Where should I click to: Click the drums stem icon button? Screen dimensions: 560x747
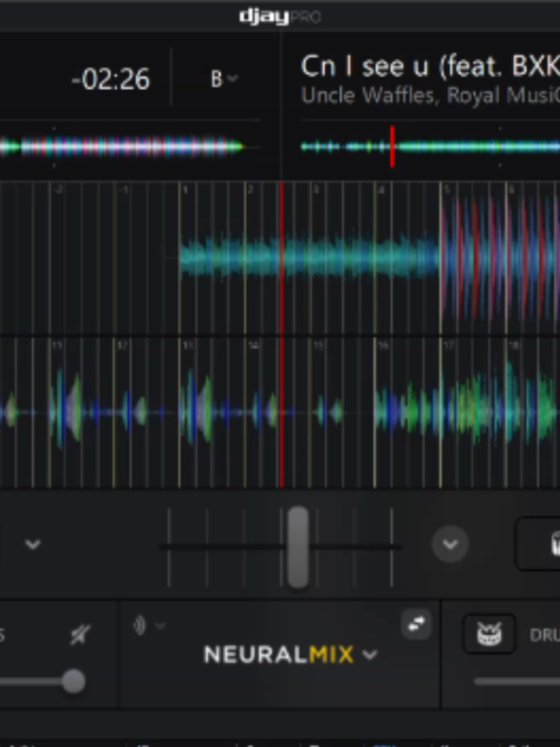point(489,634)
